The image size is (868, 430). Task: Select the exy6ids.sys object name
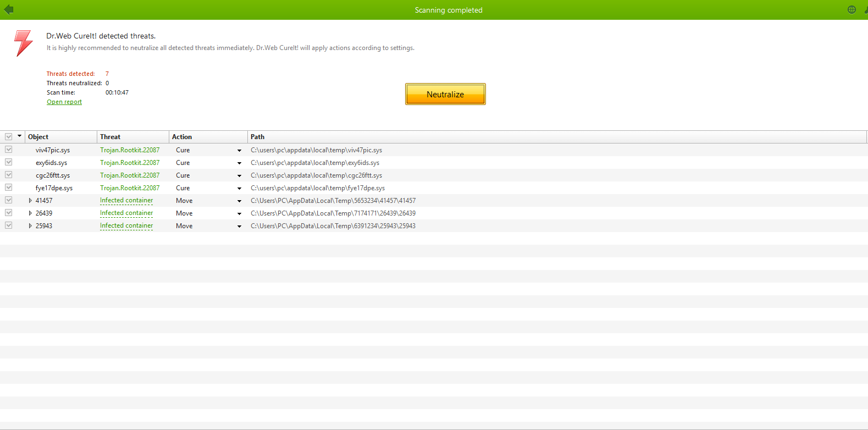51,163
